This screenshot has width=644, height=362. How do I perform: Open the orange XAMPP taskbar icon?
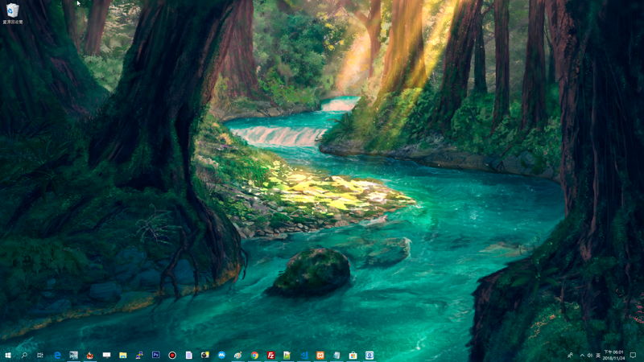(x=320, y=355)
